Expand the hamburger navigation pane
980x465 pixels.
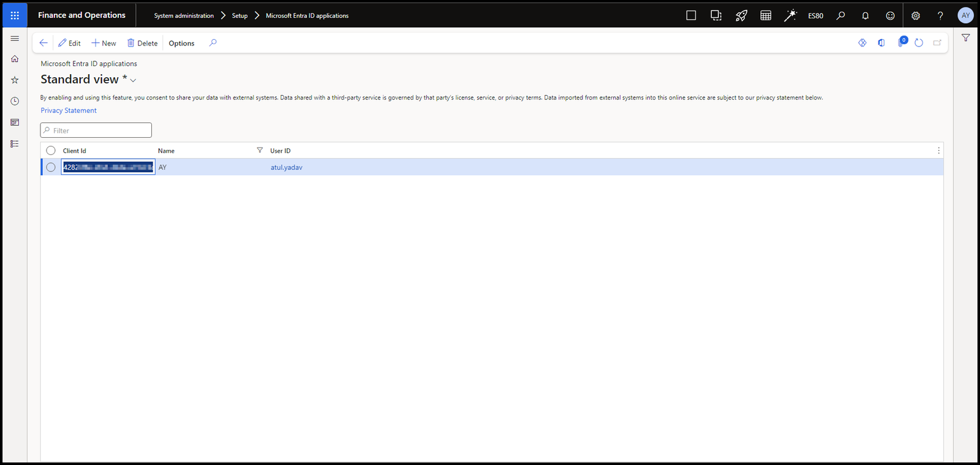(x=15, y=38)
